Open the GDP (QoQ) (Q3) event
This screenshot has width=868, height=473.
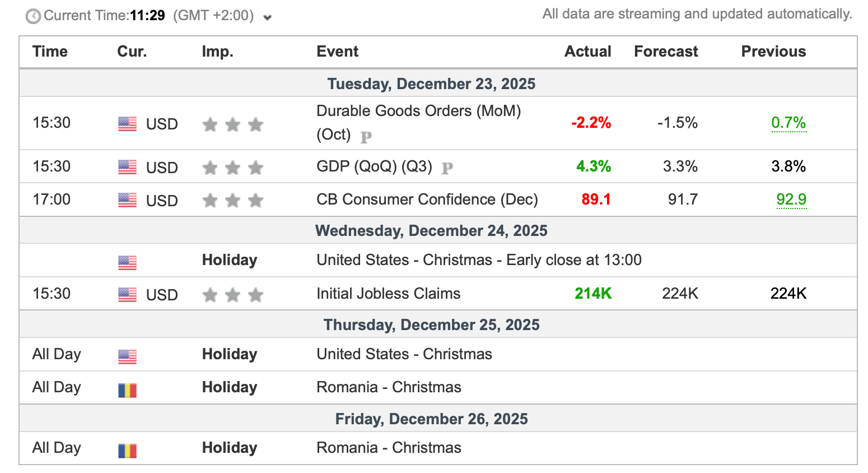coord(374,166)
